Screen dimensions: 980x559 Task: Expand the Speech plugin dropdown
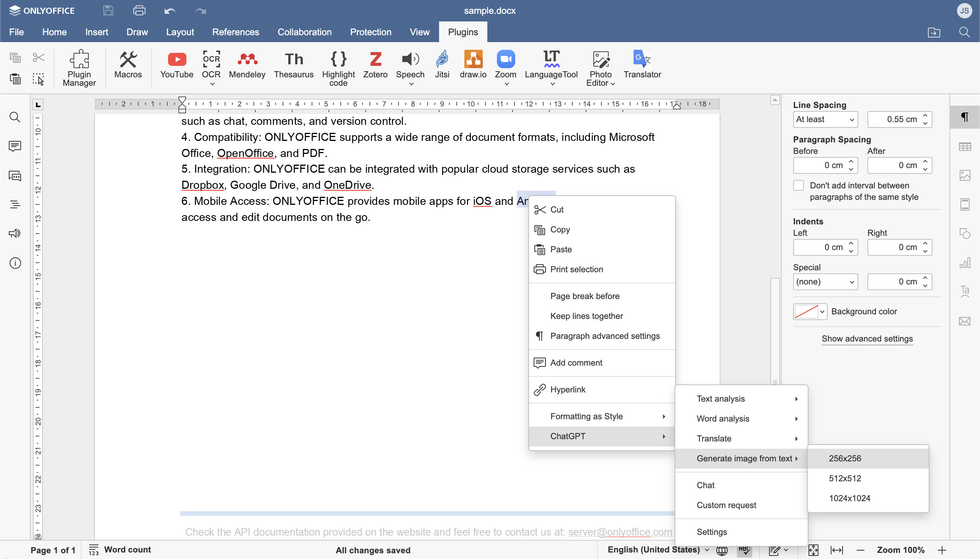point(411,84)
